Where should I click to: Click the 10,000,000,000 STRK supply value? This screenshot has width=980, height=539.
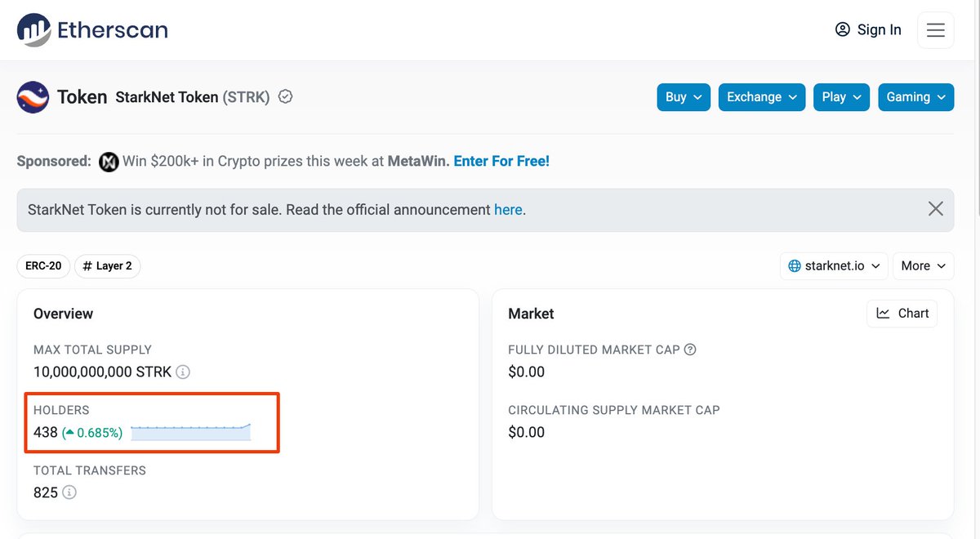(x=103, y=372)
